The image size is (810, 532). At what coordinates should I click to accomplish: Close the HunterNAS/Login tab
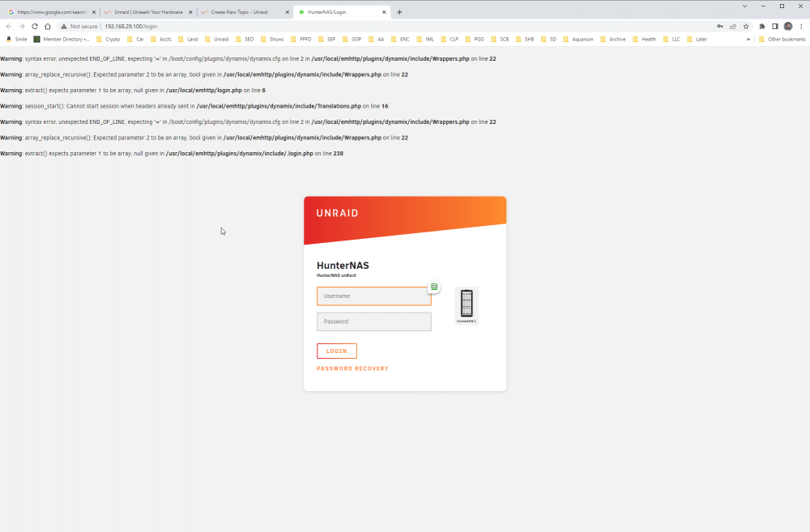(x=384, y=12)
